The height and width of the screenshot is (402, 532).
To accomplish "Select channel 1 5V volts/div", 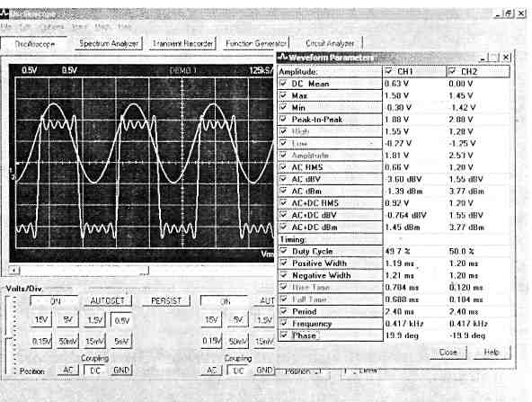I will click(68, 320).
